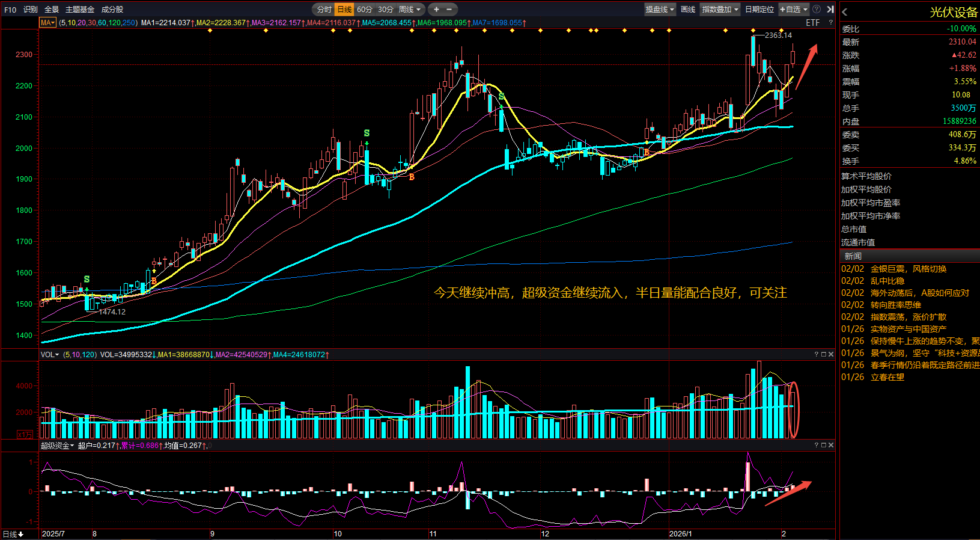Open the 主题基金 tab

80,9
